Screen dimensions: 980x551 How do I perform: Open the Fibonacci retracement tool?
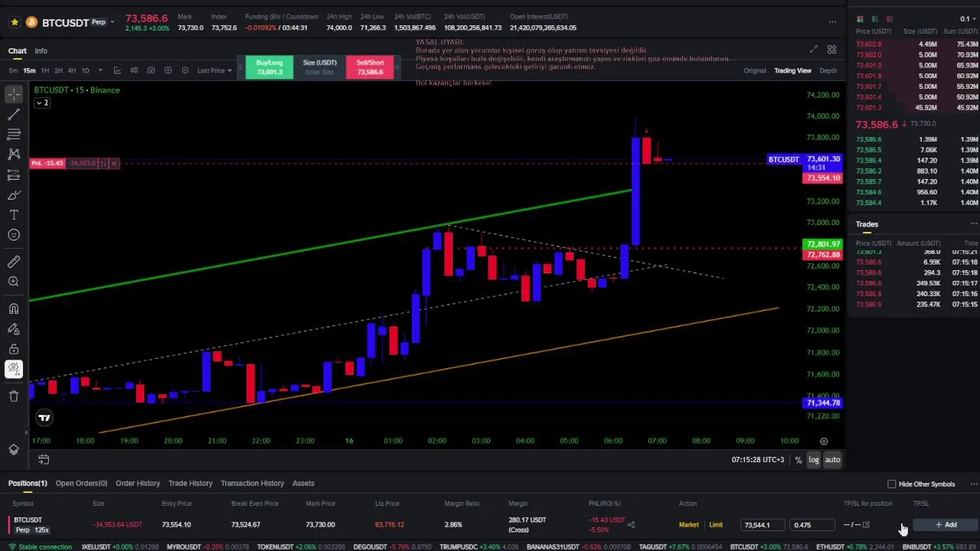[x=14, y=135]
